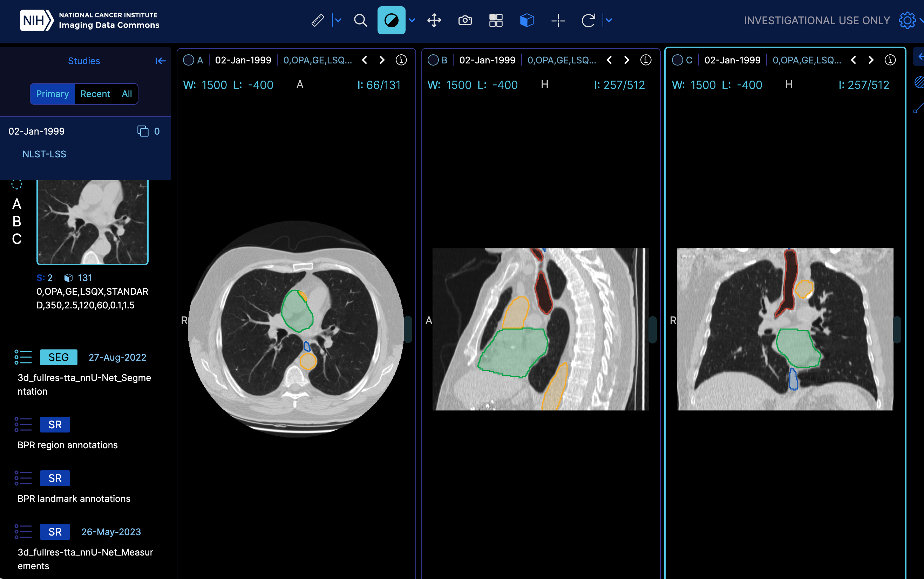The height and width of the screenshot is (579, 924).
Task: Activate the window level contrast tool
Action: 391,20
